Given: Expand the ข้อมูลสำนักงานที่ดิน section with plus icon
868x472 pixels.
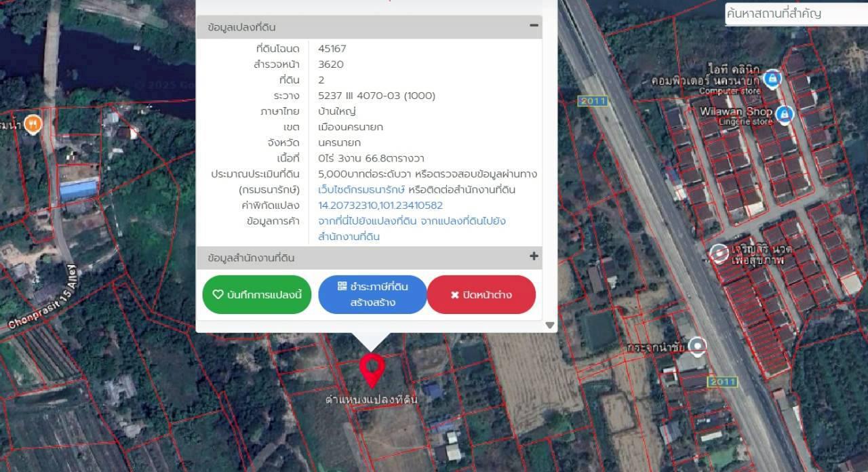Looking at the screenshot, I should (x=534, y=256).
